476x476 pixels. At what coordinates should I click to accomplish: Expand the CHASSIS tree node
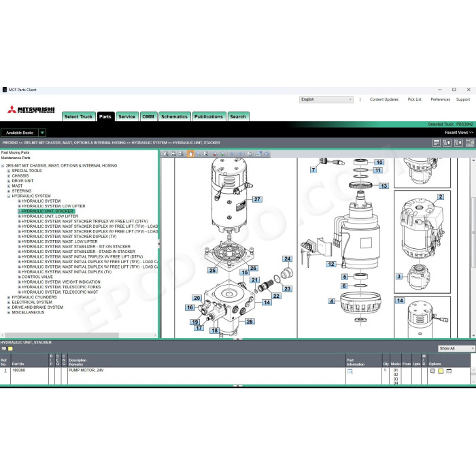pyautogui.click(x=8, y=175)
